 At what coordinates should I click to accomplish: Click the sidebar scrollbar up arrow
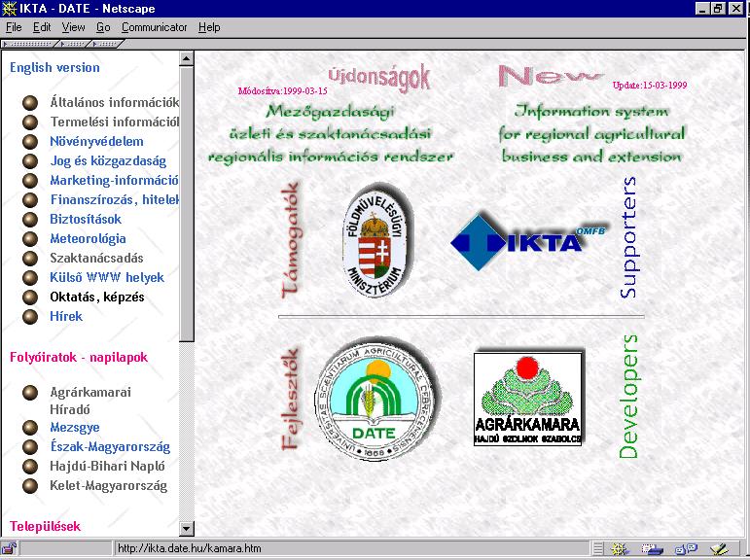point(187,59)
